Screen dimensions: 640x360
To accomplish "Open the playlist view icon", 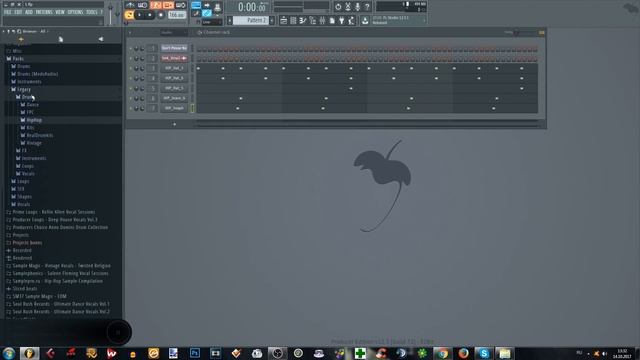I will pyautogui.click(x=284, y=20).
